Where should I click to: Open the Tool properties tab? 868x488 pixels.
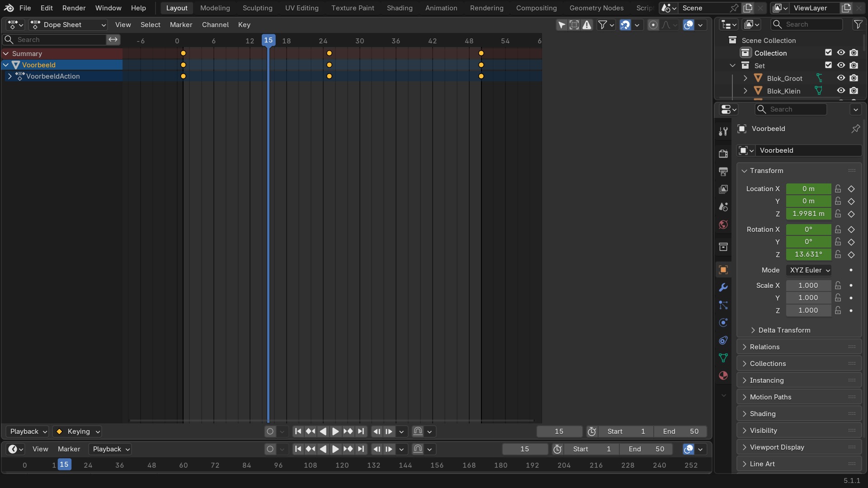pyautogui.click(x=723, y=131)
